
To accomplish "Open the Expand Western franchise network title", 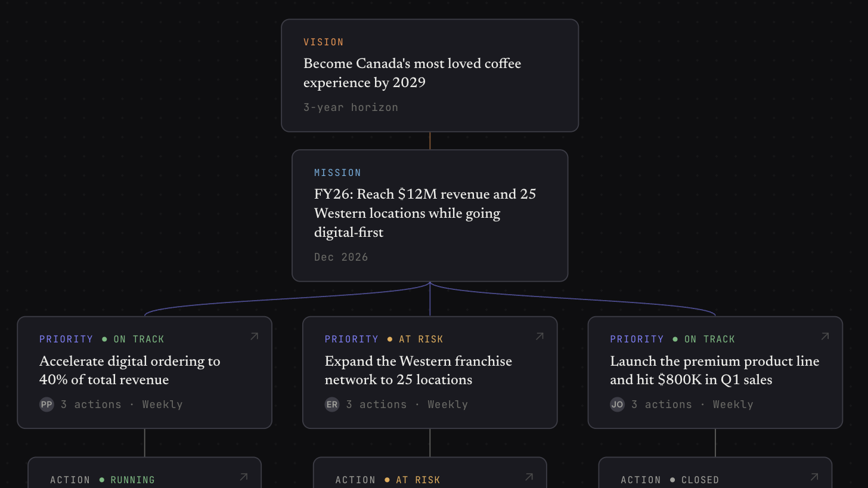I will point(418,370).
